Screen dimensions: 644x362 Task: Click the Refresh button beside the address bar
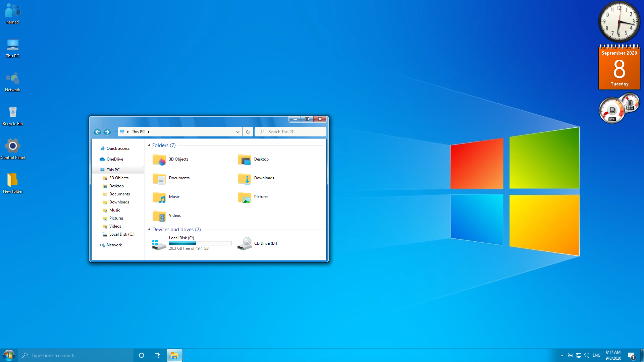[248, 132]
